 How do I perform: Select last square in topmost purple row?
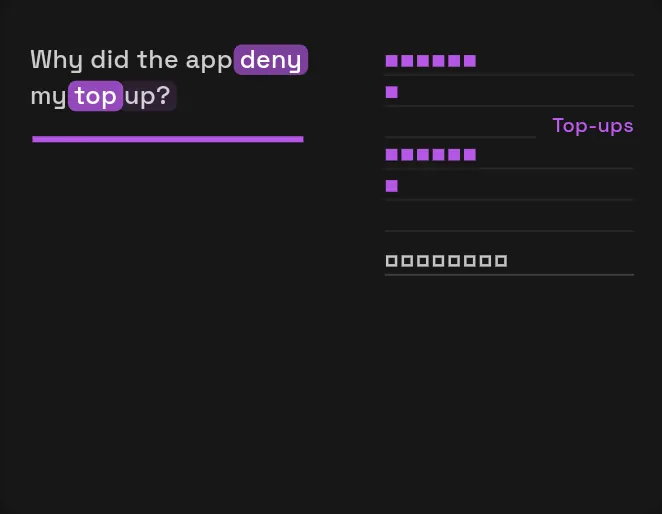(469, 61)
